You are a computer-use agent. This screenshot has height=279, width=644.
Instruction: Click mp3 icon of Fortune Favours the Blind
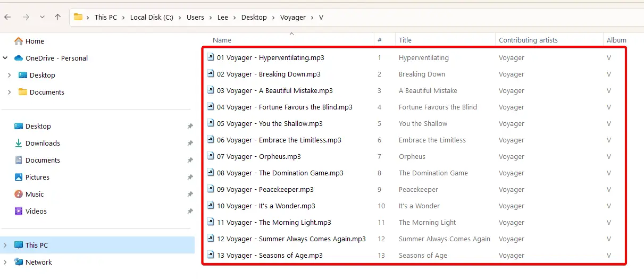[x=211, y=107]
